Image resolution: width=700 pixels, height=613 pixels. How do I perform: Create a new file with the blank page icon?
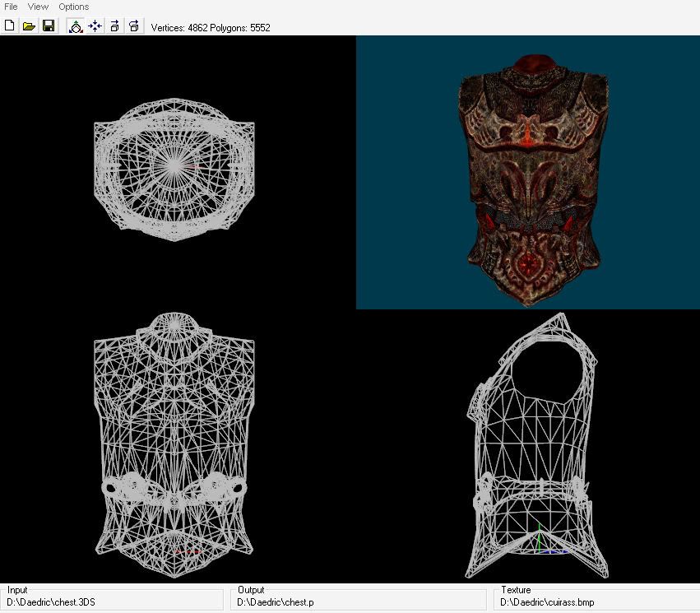point(10,26)
